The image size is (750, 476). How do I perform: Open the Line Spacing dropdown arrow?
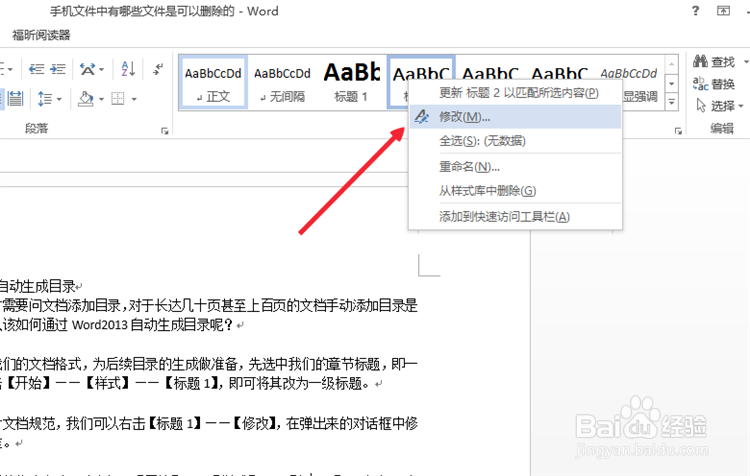[59, 100]
